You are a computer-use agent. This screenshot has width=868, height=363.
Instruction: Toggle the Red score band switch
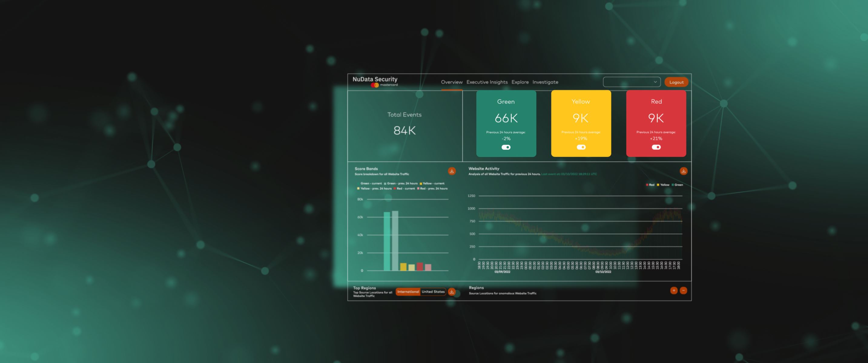pyautogui.click(x=656, y=147)
